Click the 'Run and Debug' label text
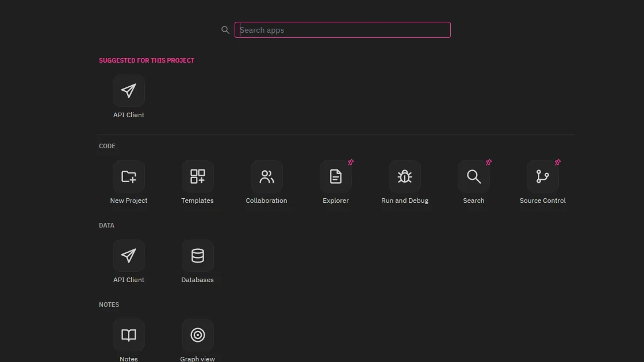 pyautogui.click(x=405, y=201)
